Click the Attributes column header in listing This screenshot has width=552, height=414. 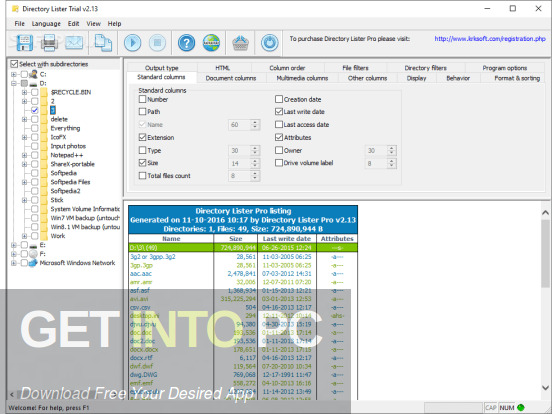(337, 239)
